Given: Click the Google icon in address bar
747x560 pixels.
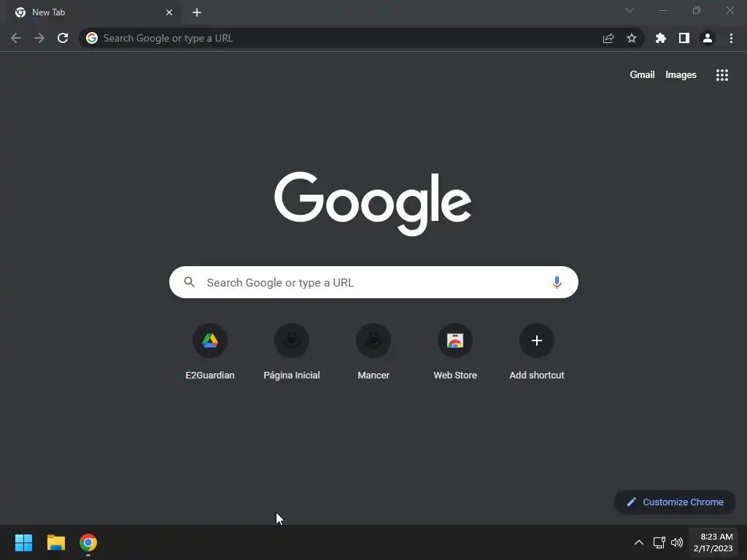Looking at the screenshot, I should (x=92, y=38).
